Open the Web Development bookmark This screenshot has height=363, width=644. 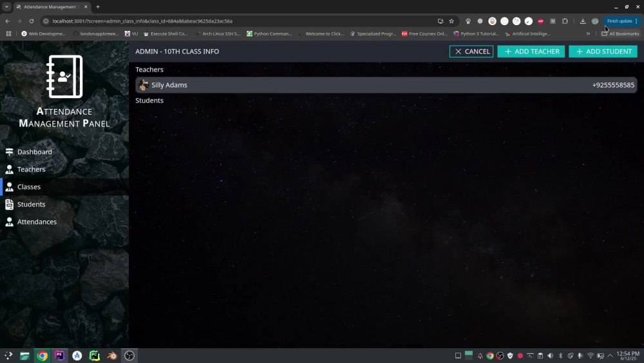coord(43,34)
